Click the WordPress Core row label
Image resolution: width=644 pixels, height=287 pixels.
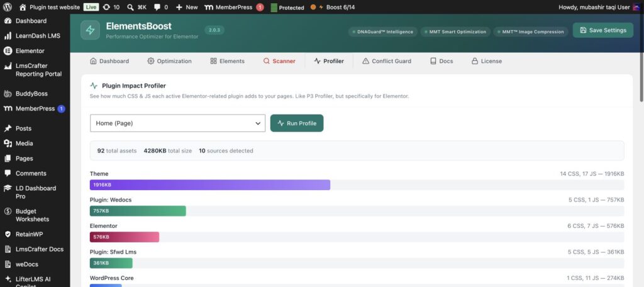112,278
